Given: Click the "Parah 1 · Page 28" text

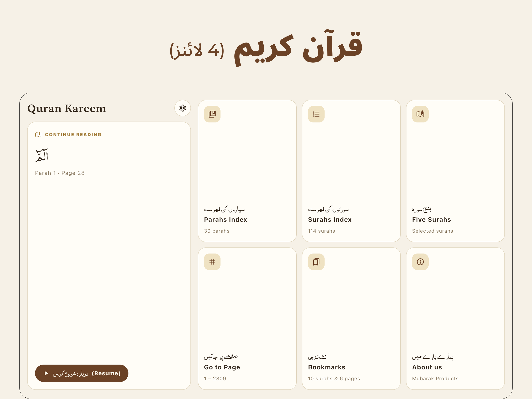Looking at the screenshot, I should click(60, 173).
